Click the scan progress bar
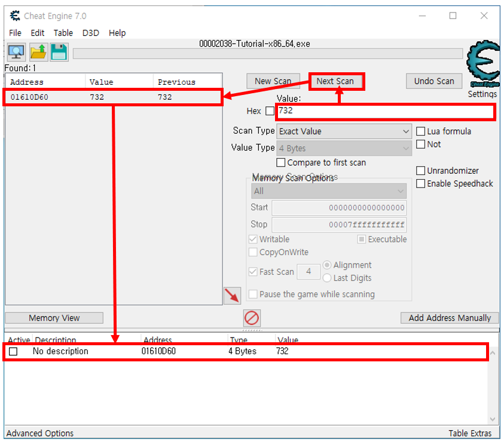The width and height of the screenshot is (504, 442). (x=268, y=54)
